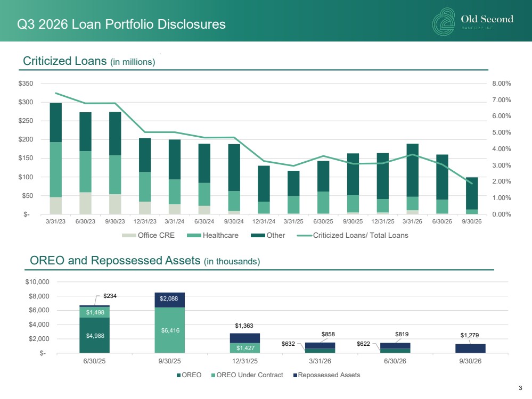Select the $1,498 data label
The width and height of the screenshot is (532, 399).
click(95, 313)
